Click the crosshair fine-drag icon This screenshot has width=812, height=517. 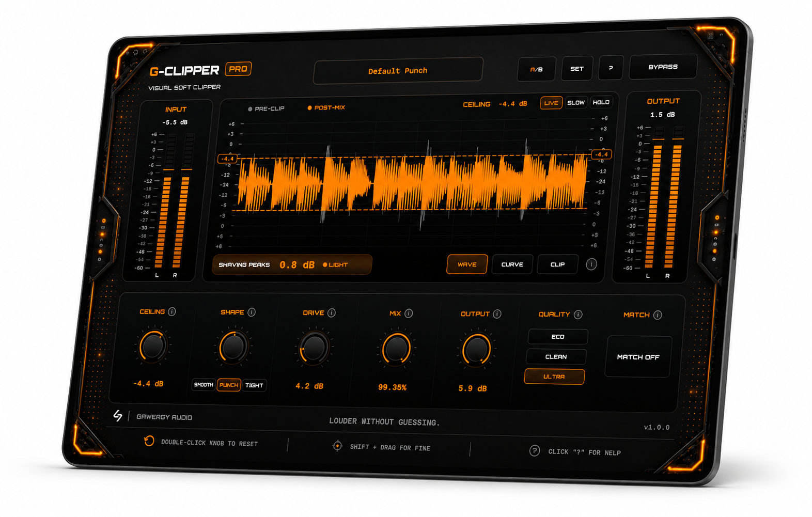[337, 446]
